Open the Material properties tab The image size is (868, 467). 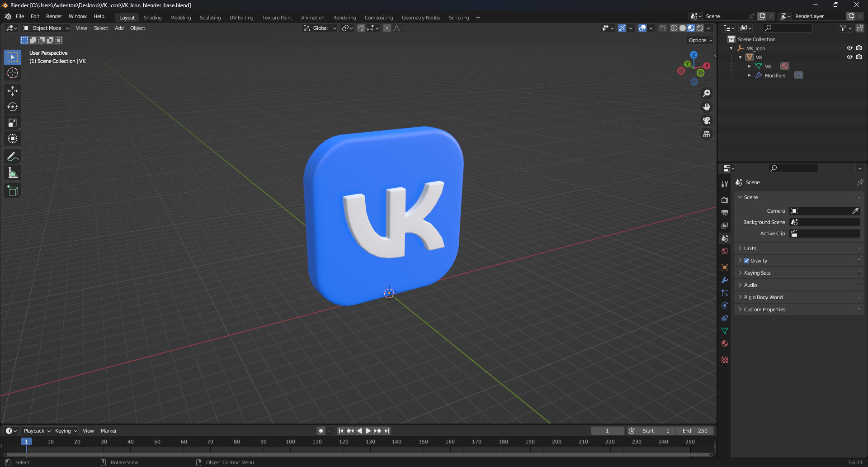pyautogui.click(x=725, y=343)
